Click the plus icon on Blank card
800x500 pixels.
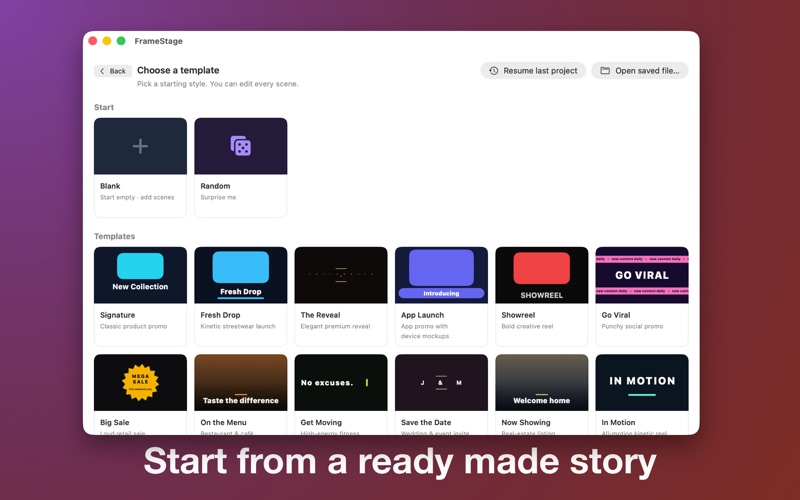tap(140, 146)
